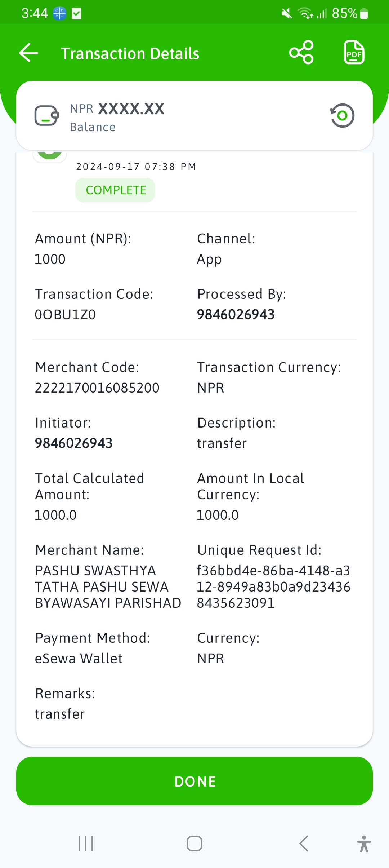
Task: Go back using the header arrow
Action: point(28,53)
